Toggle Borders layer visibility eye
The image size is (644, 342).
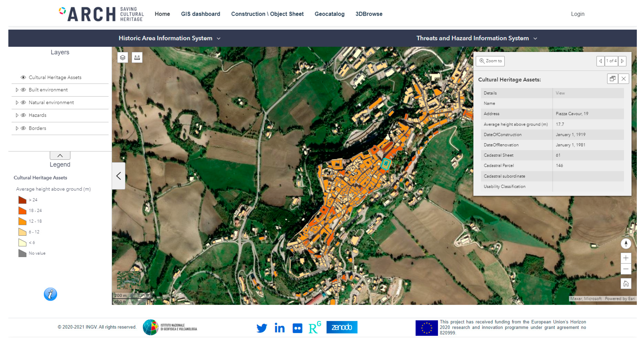[23, 128]
